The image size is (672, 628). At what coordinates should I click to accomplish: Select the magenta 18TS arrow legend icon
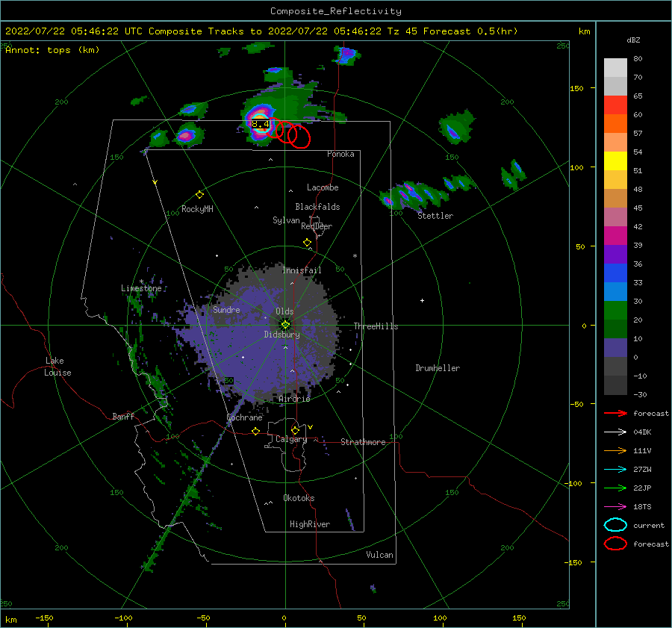(615, 507)
